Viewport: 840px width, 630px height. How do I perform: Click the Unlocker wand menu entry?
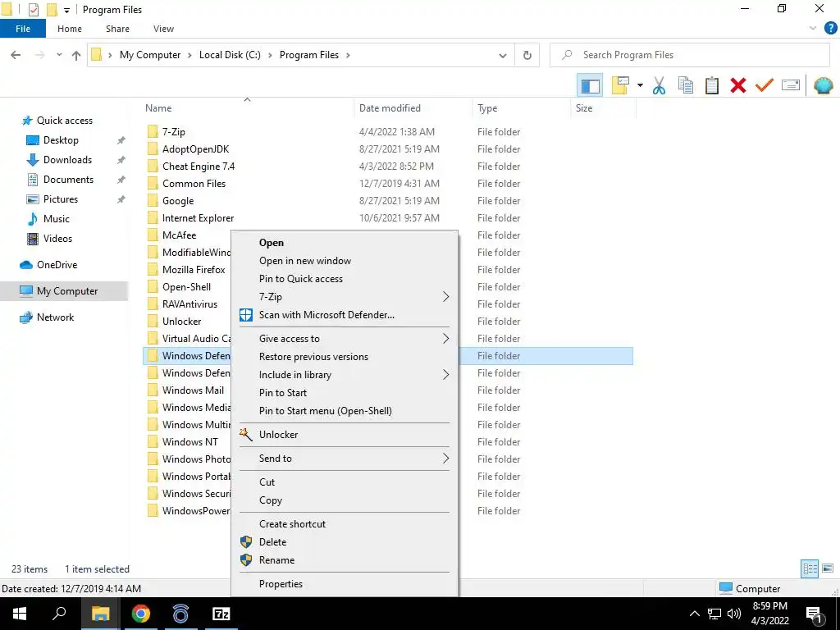coord(278,435)
